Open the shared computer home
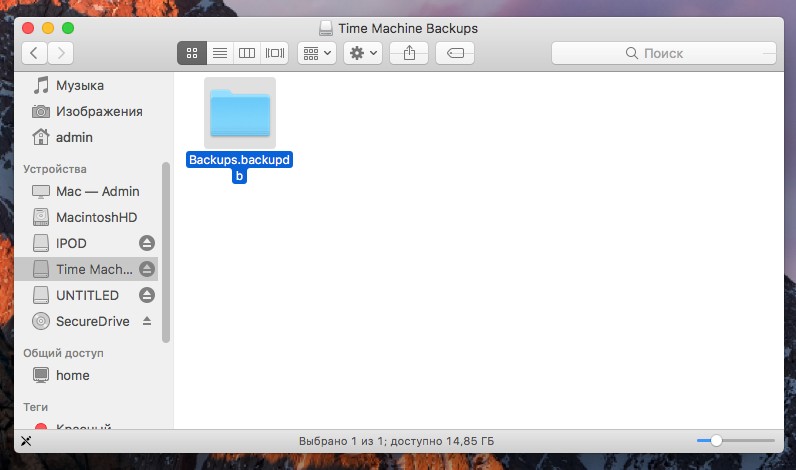This screenshot has width=796, height=470. pyautogui.click(x=86, y=375)
